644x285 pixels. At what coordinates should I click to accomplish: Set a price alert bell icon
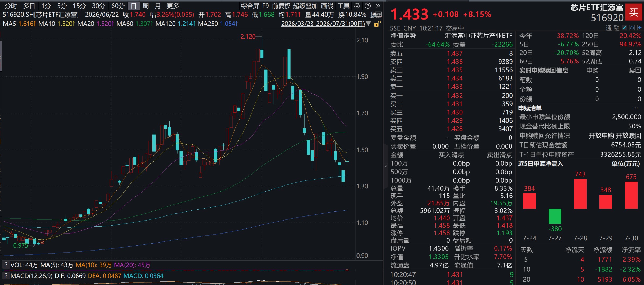[x=632, y=28]
